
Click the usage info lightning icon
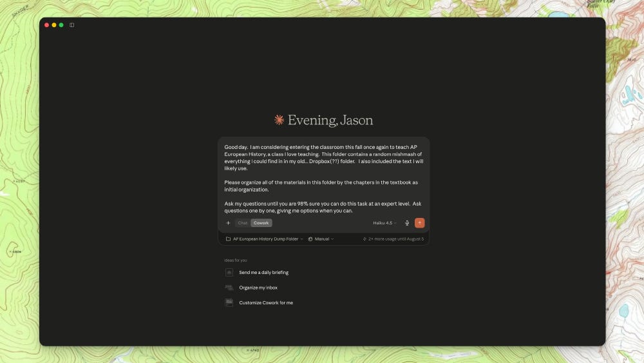pyautogui.click(x=365, y=239)
